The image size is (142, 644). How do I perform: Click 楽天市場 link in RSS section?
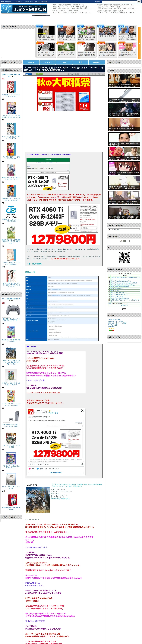pos(111,327)
